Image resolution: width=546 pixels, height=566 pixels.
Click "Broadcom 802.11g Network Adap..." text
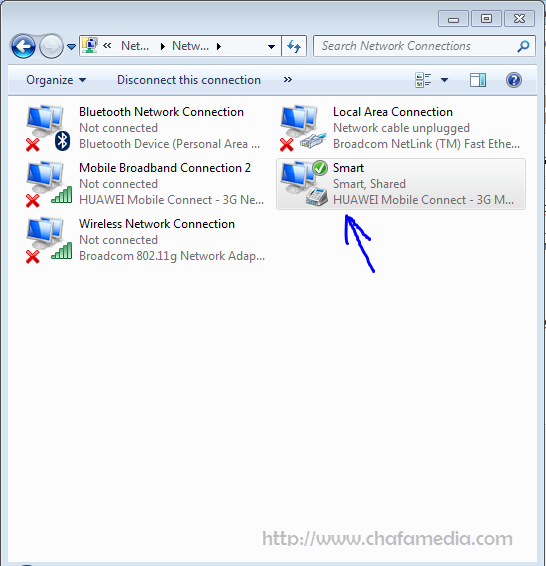pyautogui.click(x=172, y=256)
